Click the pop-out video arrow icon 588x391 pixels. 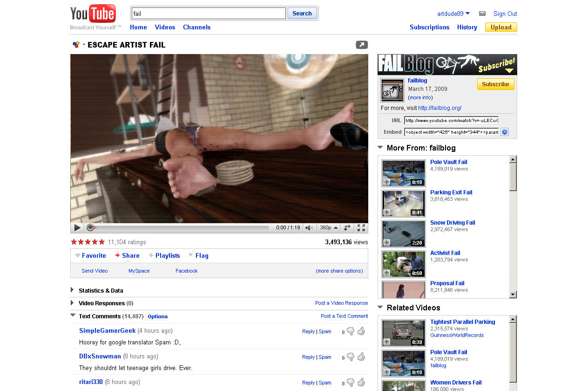362,45
